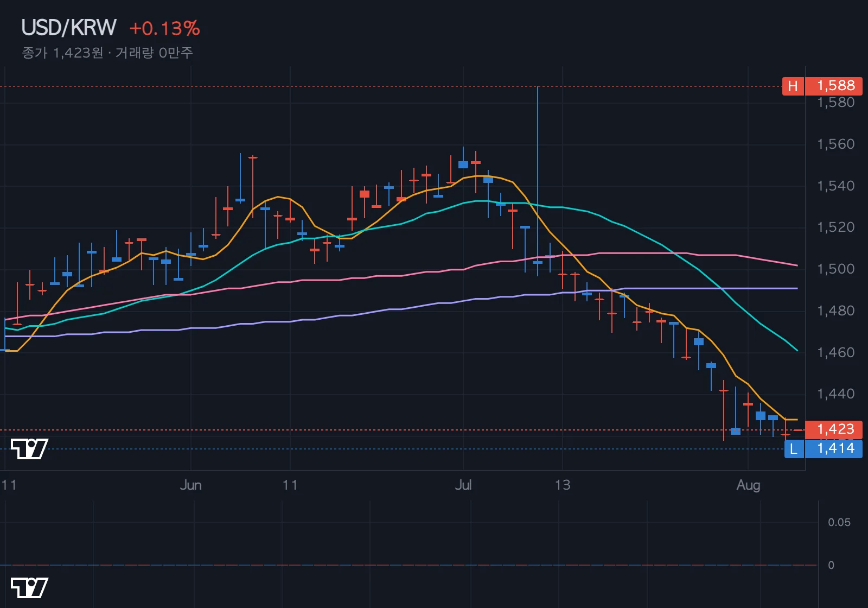Click the 1,580 price axis label
Screen dimensions: 868x608
[x=836, y=103]
